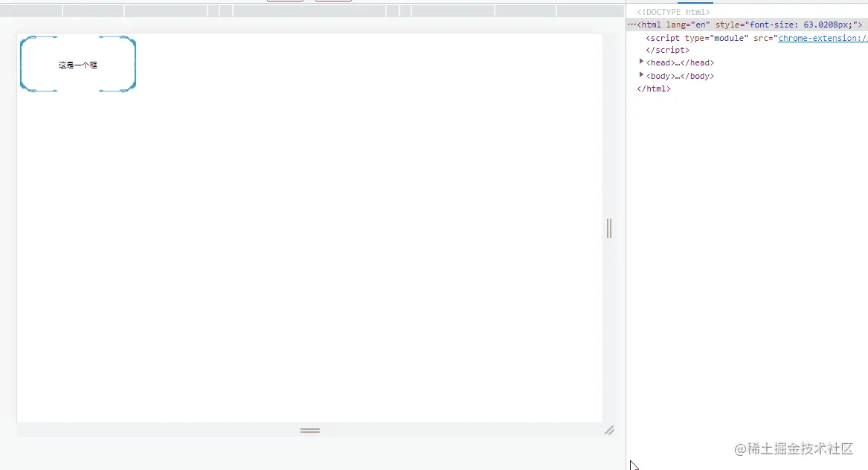
Task: Select the html lang="en" element row
Action: [x=748, y=25]
